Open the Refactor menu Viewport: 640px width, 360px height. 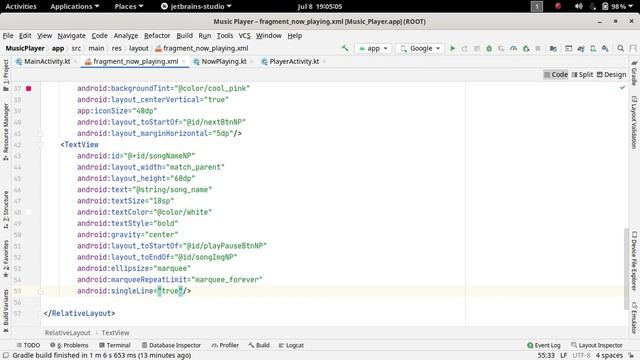coord(157,36)
